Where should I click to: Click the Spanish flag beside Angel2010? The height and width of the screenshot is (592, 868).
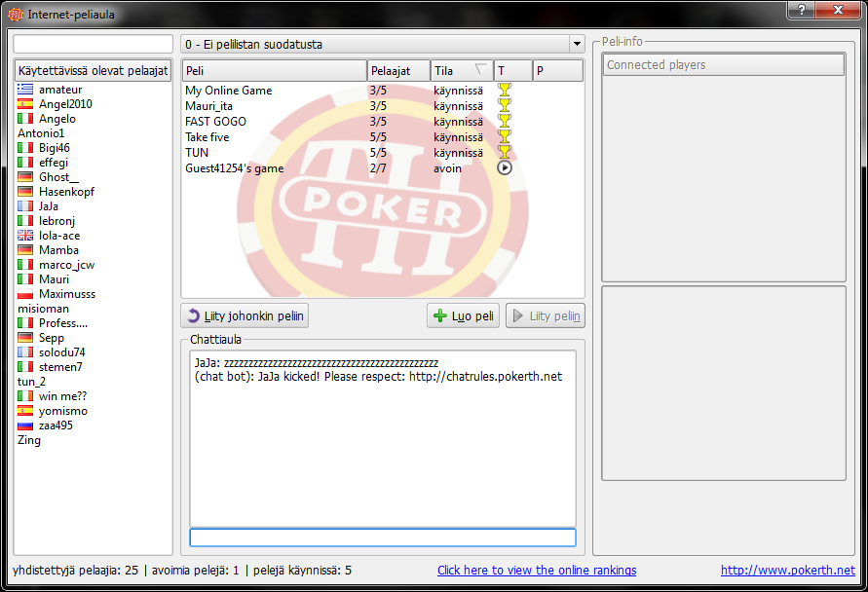[x=25, y=104]
